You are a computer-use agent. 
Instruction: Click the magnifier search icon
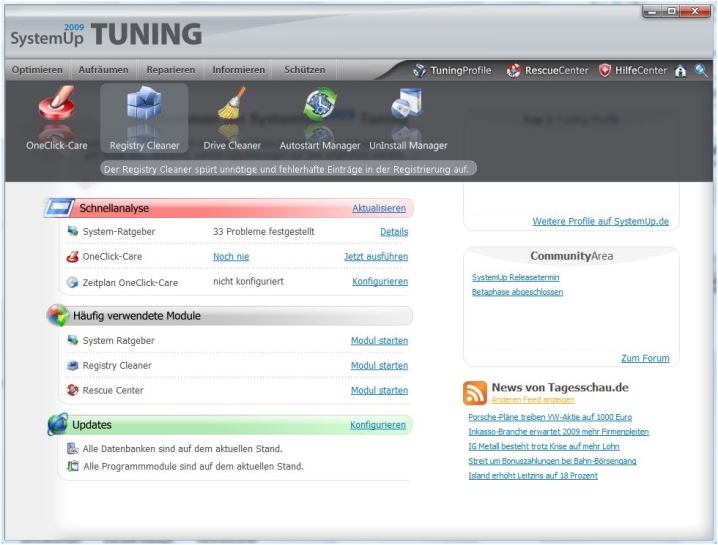click(702, 71)
